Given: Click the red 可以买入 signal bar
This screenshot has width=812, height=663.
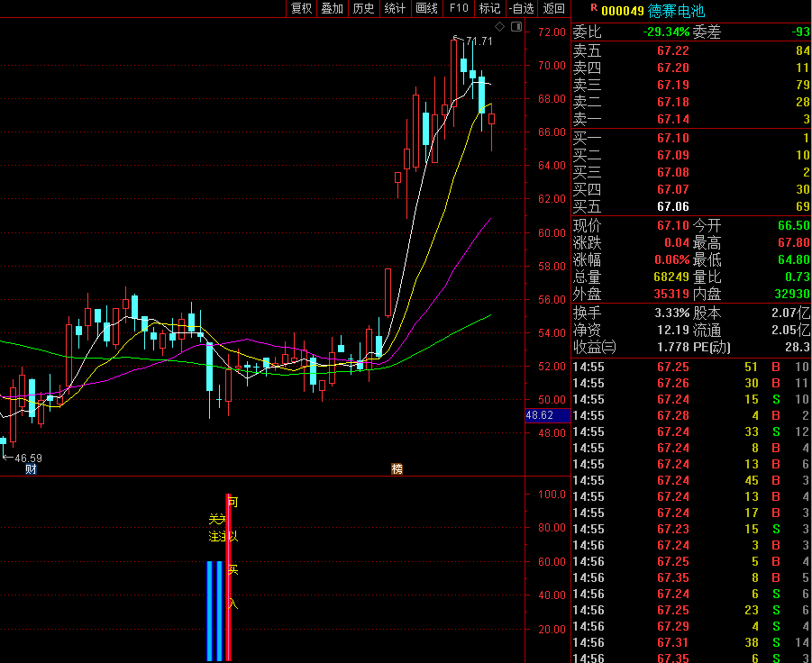Looking at the screenshot, I should tap(228, 577).
